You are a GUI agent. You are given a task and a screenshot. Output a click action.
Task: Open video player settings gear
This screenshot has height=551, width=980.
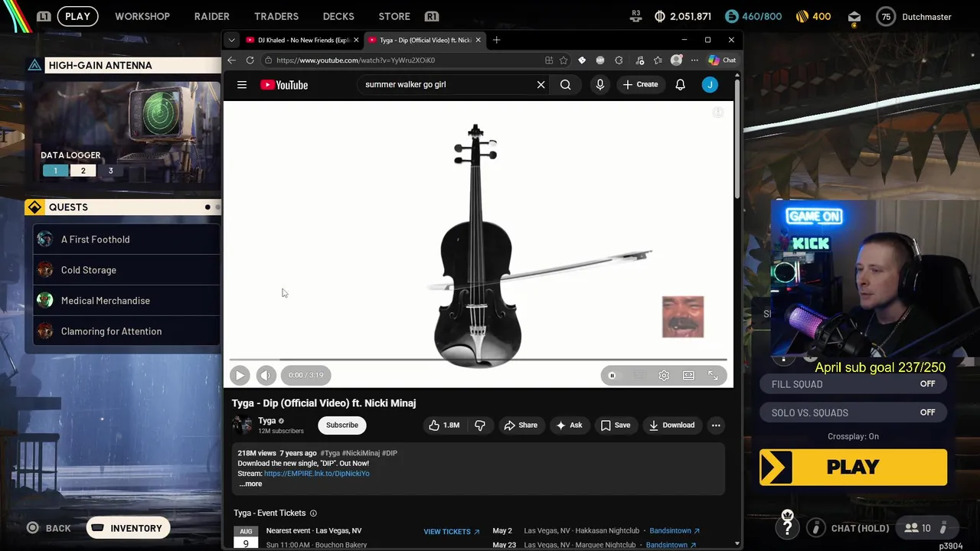pos(664,376)
